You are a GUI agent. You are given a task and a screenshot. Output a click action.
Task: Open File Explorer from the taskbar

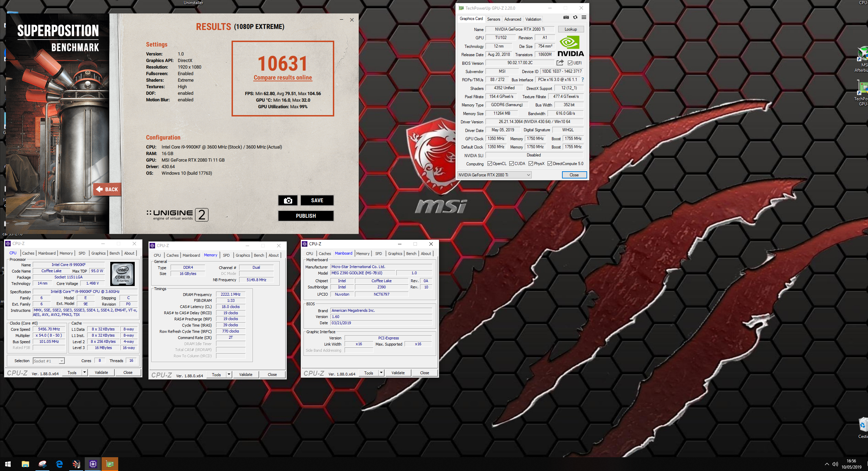tap(25, 464)
